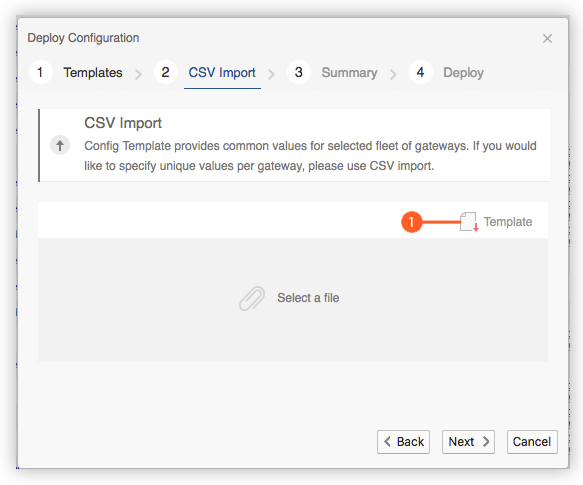The width and height of the screenshot is (583, 485).
Task: Click the Template download link text
Action: (508, 222)
